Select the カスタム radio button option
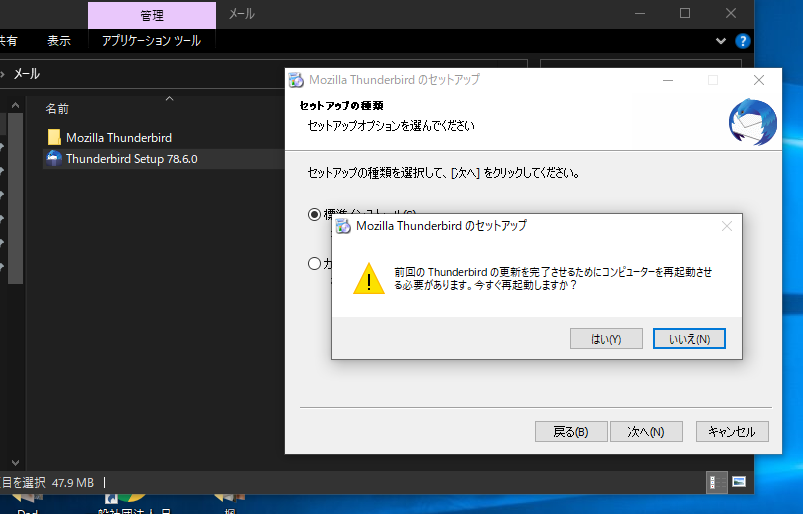The height and width of the screenshot is (514, 803). click(x=315, y=264)
